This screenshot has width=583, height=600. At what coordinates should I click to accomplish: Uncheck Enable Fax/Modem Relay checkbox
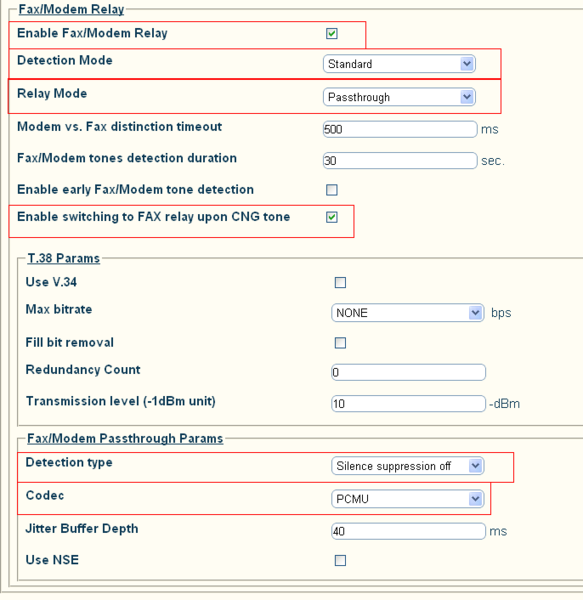pos(332,34)
